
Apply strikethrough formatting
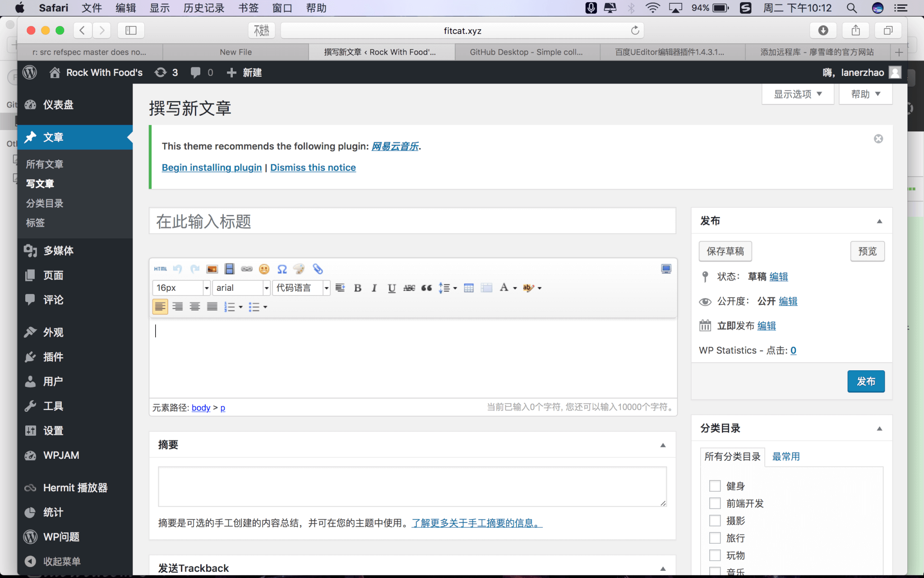(409, 288)
